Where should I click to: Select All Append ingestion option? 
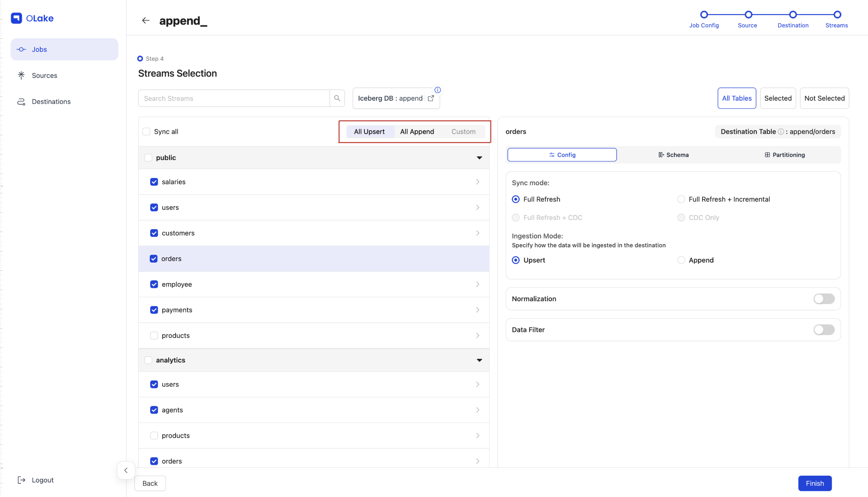[417, 132]
